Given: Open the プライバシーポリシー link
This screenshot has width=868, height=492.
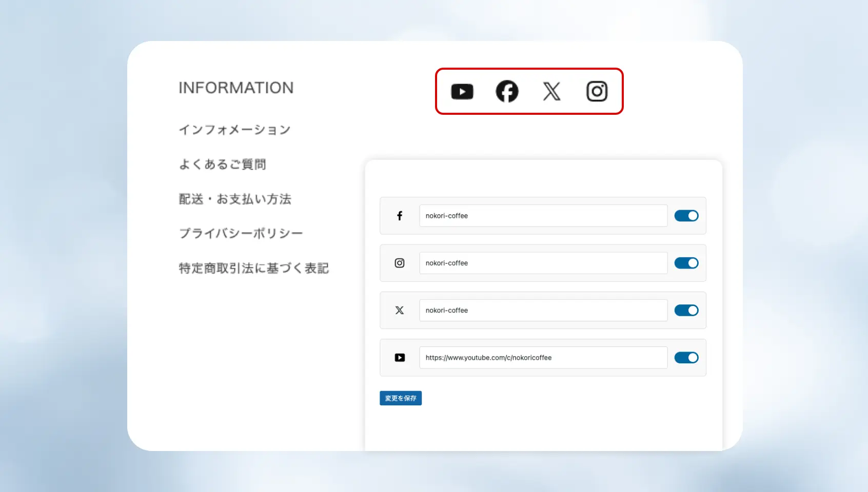Looking at the screenshot, I should pos(241,233).
